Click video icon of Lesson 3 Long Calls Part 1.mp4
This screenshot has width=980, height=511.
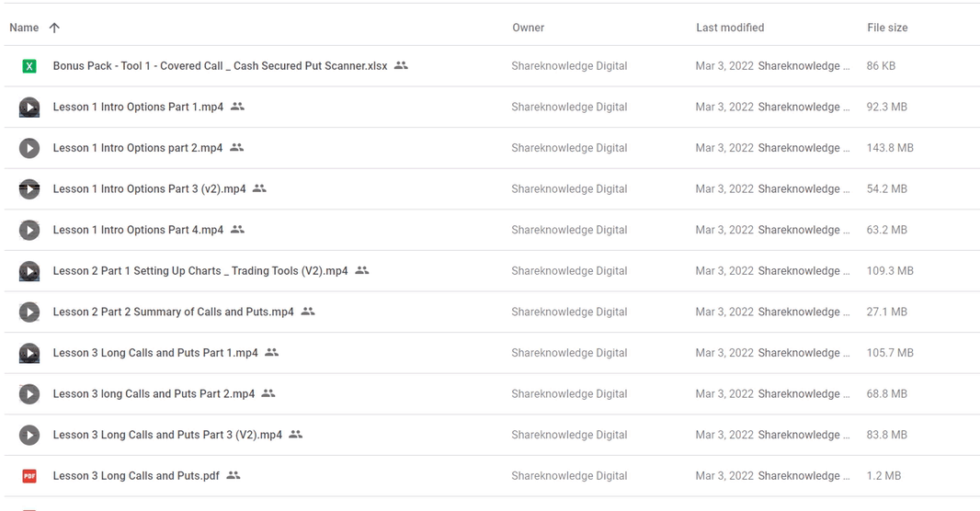click(x=28, y=353)
